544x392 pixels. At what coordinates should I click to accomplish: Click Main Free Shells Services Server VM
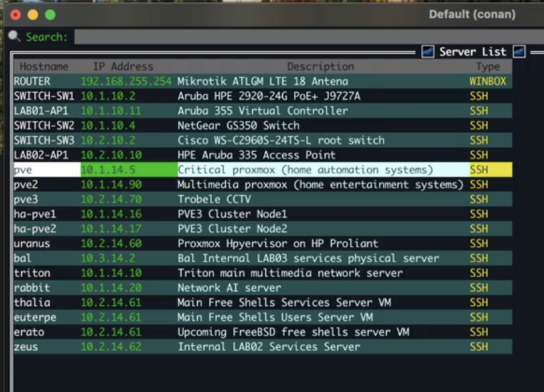coord(284,302)
